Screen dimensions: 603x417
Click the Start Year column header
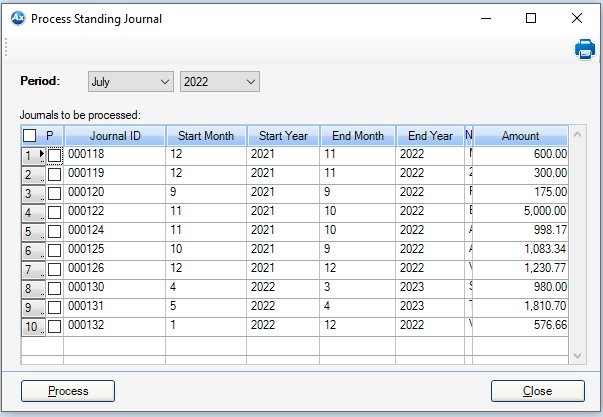[x=283, y=136]
